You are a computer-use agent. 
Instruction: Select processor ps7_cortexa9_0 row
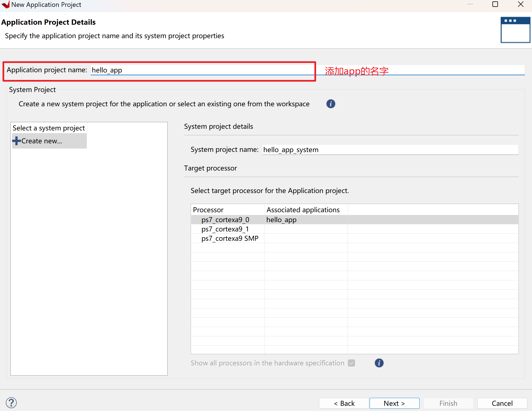coord(354,220)
